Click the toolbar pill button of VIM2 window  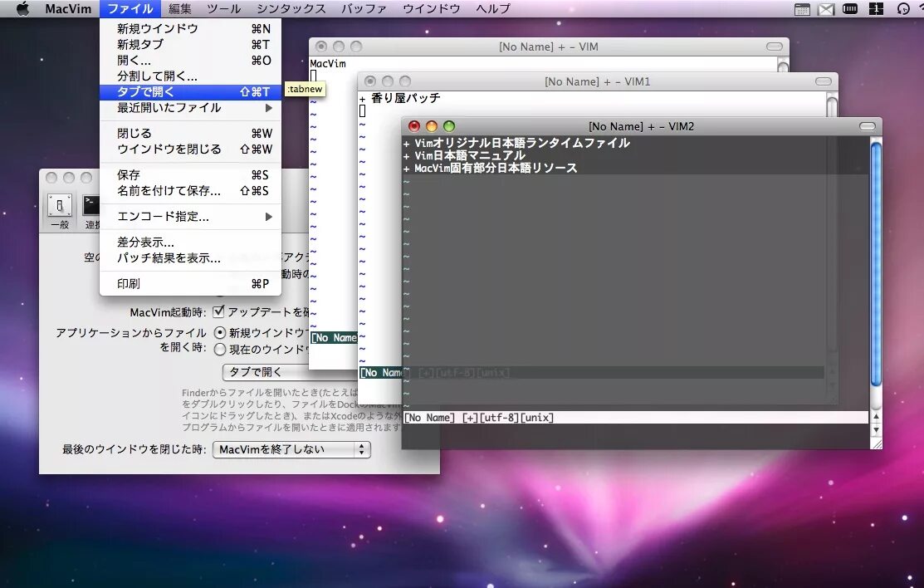pyautogui.click(x=868, y=126)
